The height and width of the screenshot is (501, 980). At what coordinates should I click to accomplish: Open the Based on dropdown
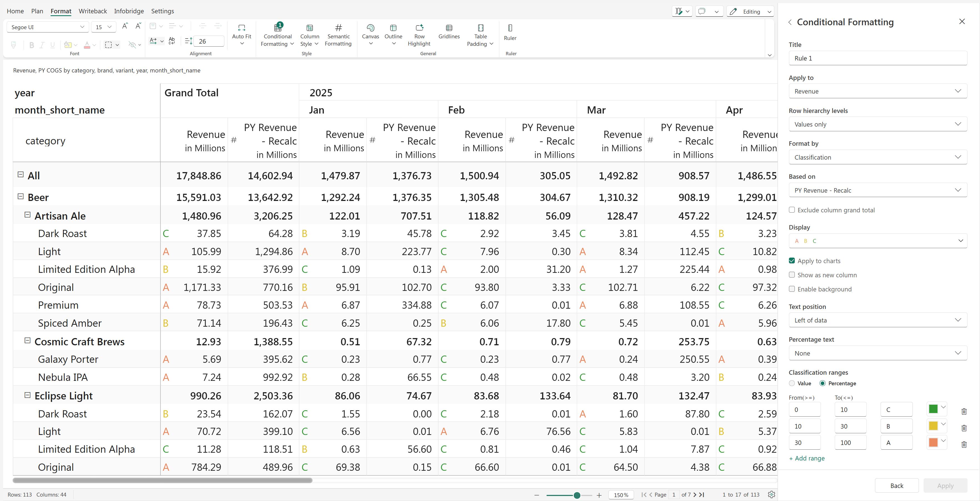click(877, 190)
